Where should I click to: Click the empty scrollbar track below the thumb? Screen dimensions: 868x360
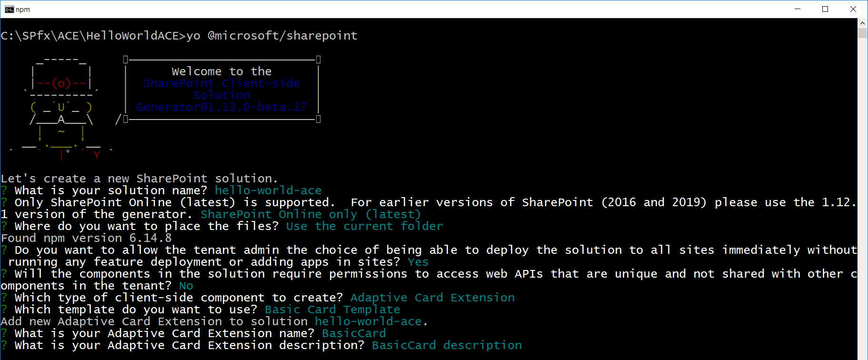click(862, 190)
